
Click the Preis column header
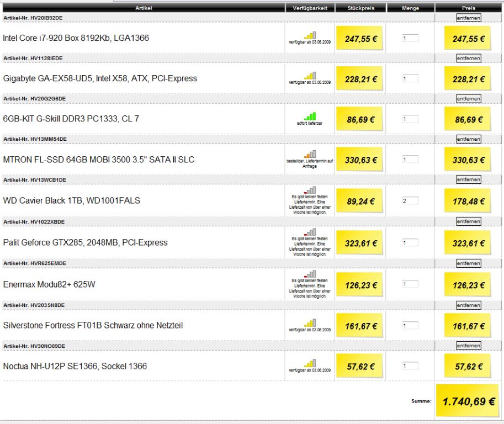point(468,8)
